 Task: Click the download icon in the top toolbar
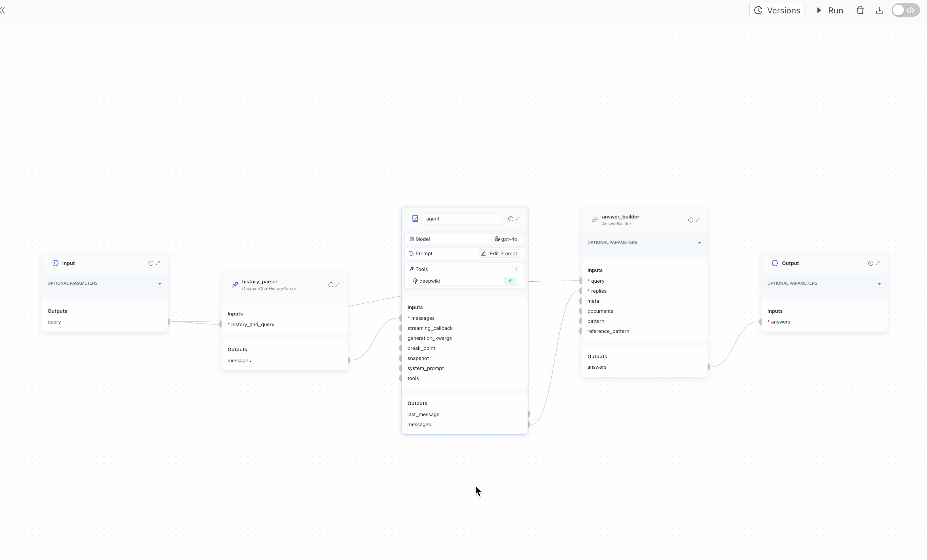point(879,10)
